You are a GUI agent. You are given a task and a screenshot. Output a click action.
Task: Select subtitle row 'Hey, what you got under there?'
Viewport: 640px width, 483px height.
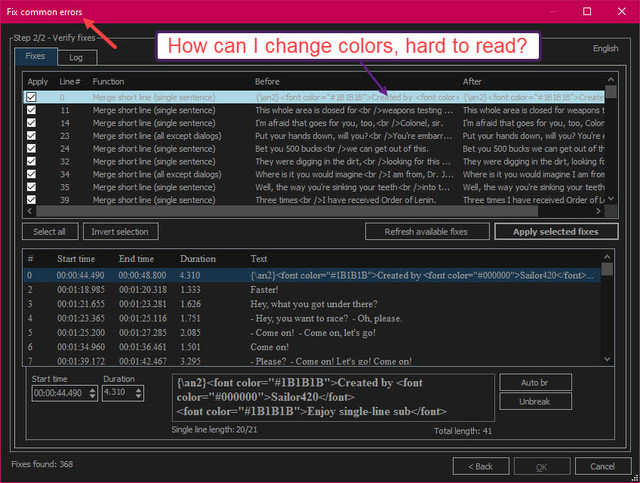tap(312, 304)
